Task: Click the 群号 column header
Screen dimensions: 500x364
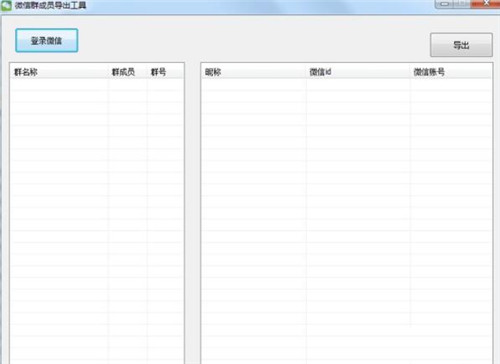Action: tap(165, 72)
